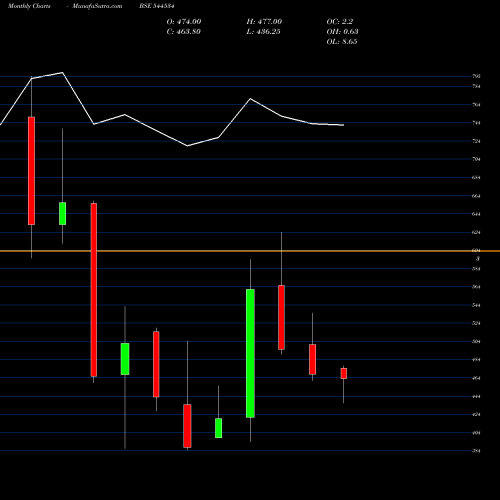Click the 624 price axis label
This screenshot has width=500, height=500.
tap(476, 232)
